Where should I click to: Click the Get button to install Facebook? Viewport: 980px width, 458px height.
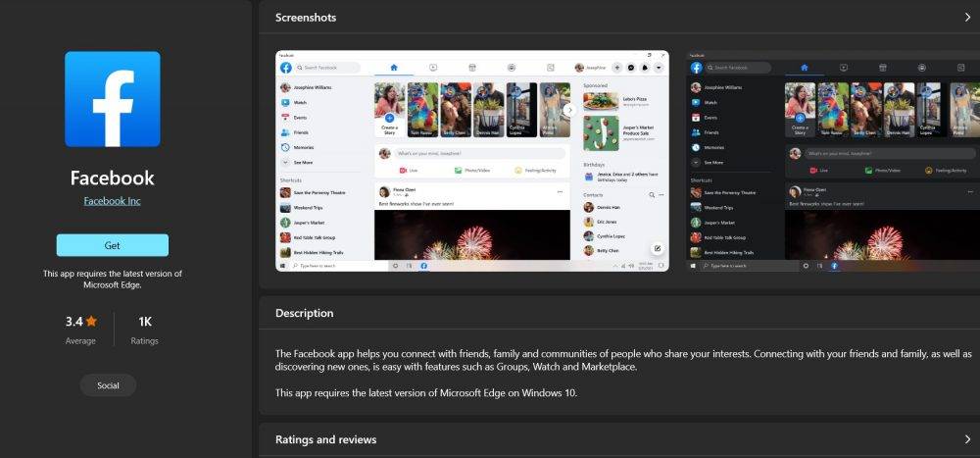coord(113,245)
